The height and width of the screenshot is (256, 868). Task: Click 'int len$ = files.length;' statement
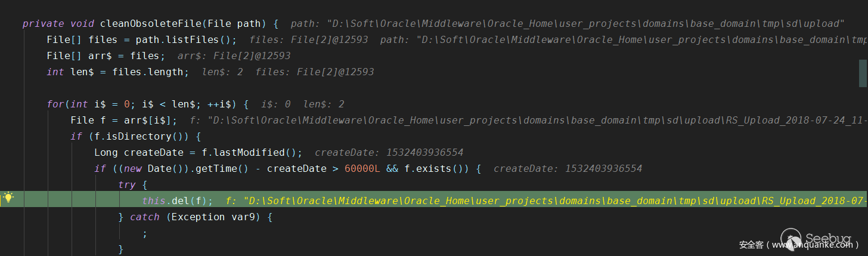(118, 72)
